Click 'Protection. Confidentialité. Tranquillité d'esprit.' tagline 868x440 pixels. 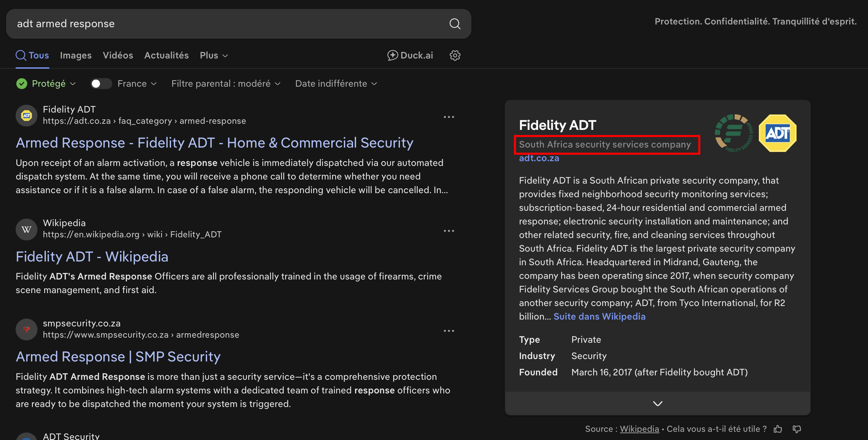pyautogui.click(x=755, y=21)
